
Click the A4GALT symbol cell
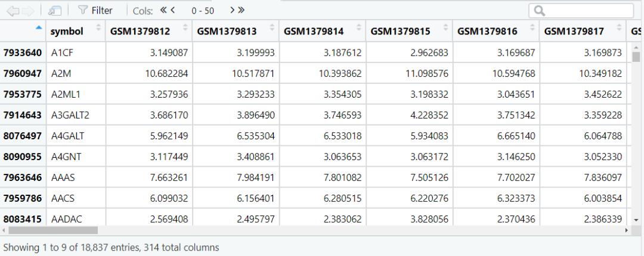point(76,136)
